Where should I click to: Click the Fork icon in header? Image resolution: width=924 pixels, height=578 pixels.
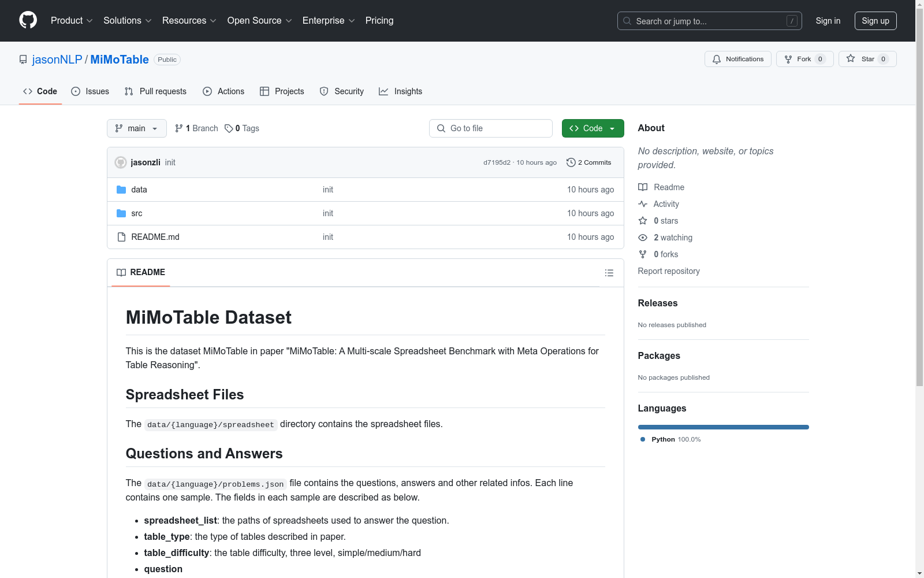pos(788,59)
